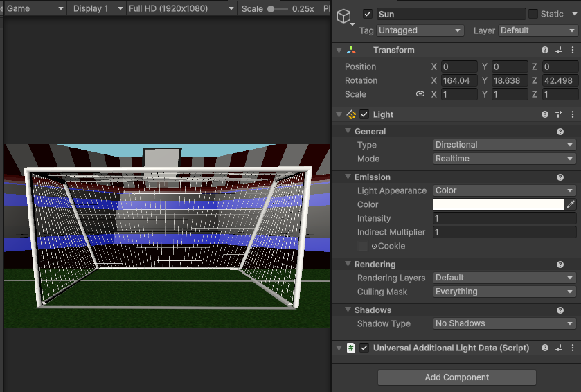Click the Rotation Y field 18.638
581x392 pixels.
point(510,80)
